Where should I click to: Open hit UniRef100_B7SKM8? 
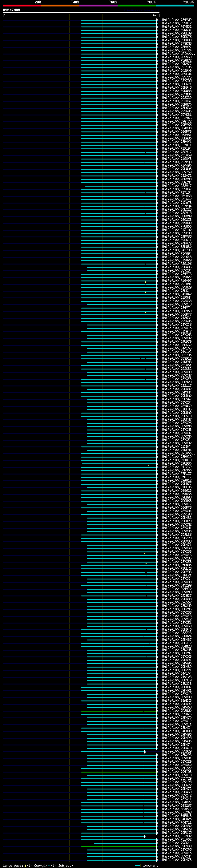[176, 43]
